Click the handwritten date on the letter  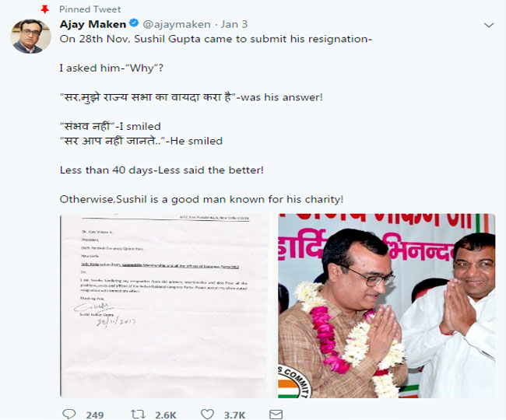point(117,321)
